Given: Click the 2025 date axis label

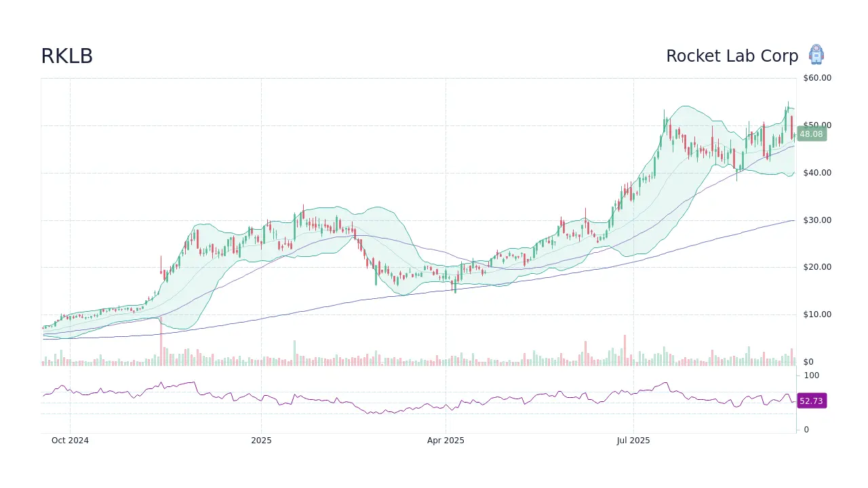Looking at the screenshot, I should coord(261,441).
